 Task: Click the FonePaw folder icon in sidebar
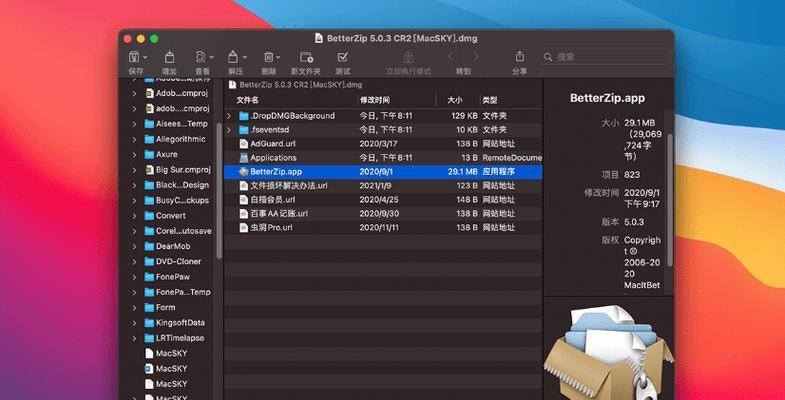coord(149,277)
